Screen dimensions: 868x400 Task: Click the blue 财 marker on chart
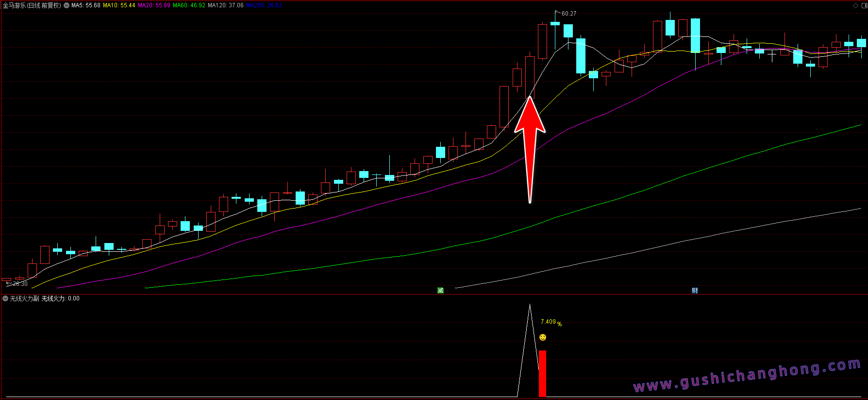point(695,290)
